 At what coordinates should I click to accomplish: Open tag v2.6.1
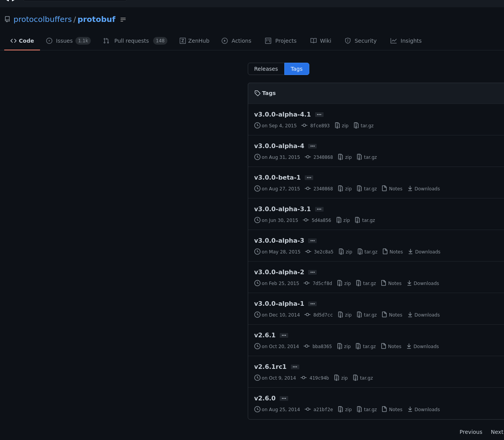[x=265, y=335]
